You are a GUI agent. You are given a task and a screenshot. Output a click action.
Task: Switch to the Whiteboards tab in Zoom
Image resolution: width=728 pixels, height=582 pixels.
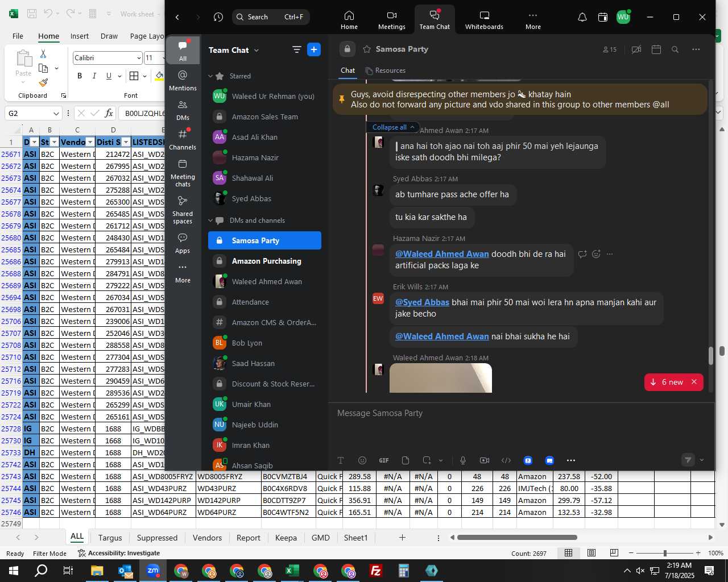click(484, 20)
